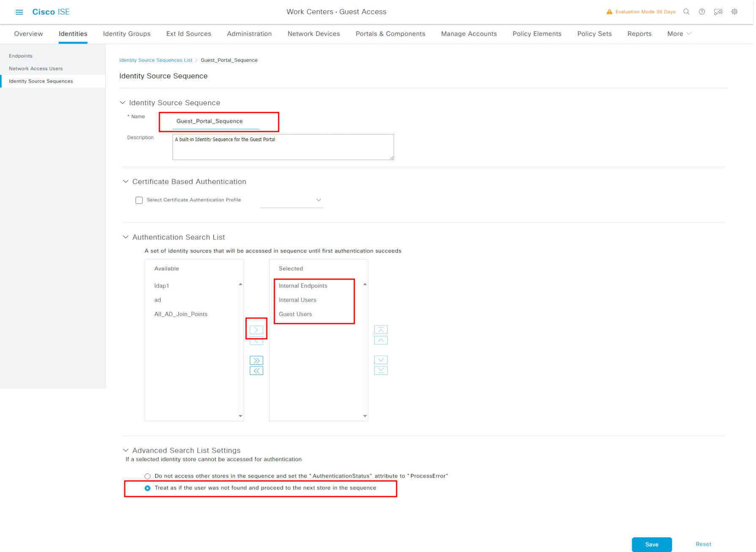Expand the More tab dropdown
Image resolution: width=756 pixels, height=552 pixels.
coord(679,34)
